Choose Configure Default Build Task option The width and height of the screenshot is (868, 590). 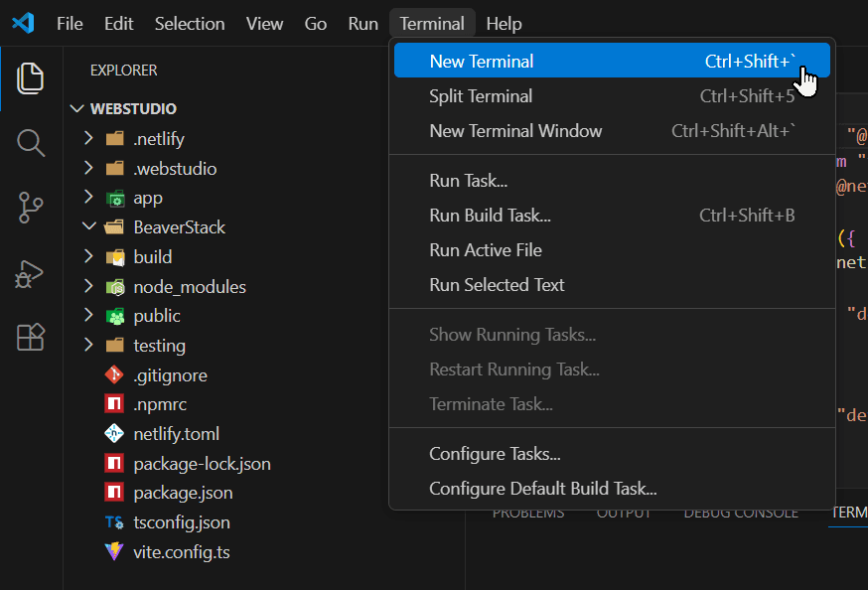pyautogui.click(x=543, y=489)
